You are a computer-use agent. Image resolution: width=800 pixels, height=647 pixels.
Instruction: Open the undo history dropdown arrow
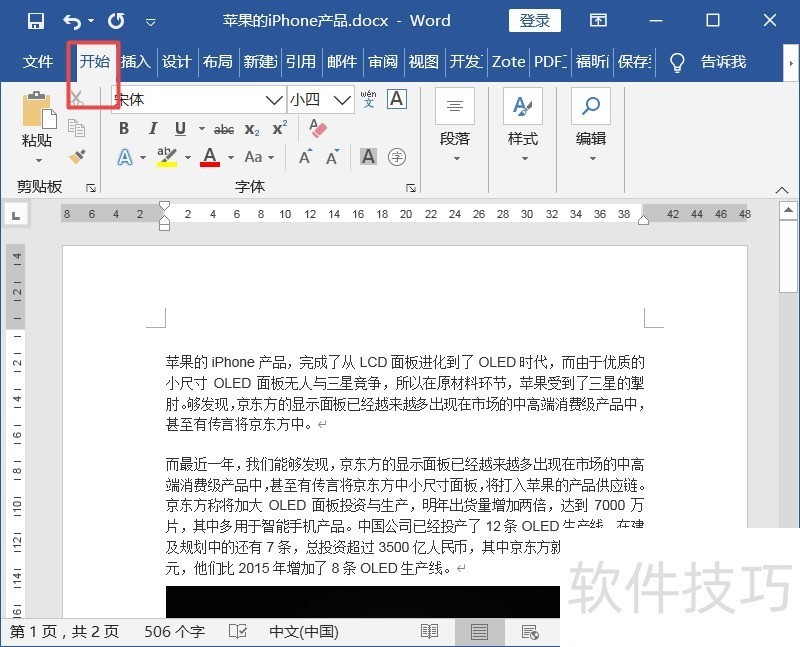91,21
